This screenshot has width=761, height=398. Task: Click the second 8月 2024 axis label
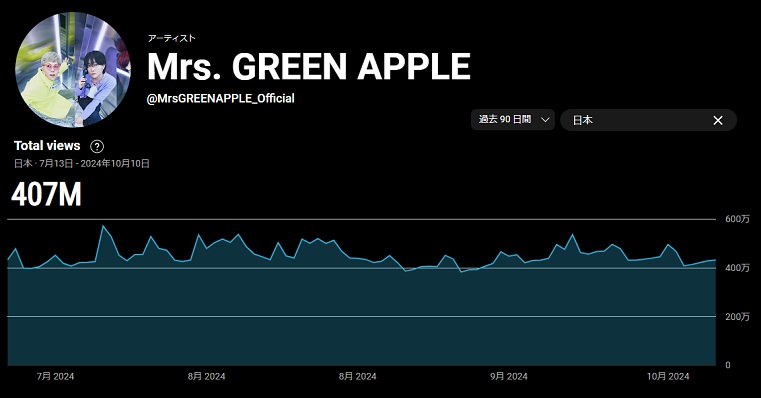click(358, 376)
